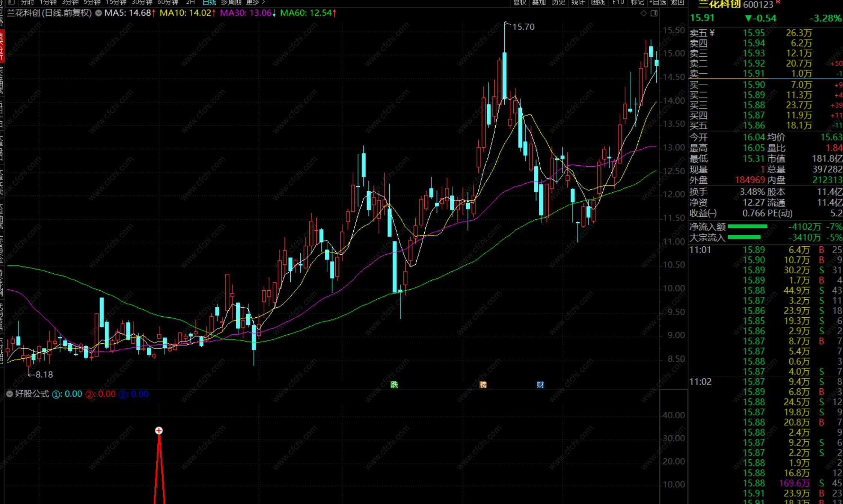Click the red R badge beside 600123
Image resolution: width=843 pixels, height=504 pixels.
(778, 2)
